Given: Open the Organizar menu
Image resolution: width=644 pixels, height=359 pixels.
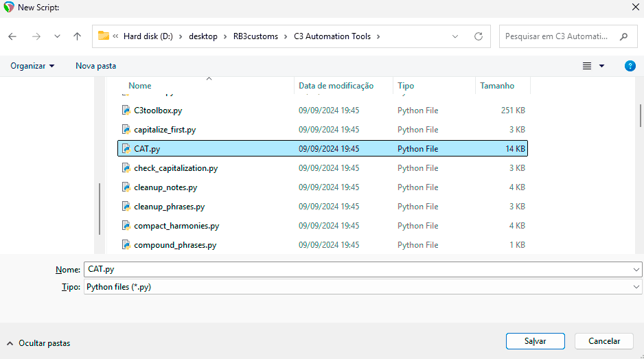Looking at the screenshot, I should click(32, 66).
